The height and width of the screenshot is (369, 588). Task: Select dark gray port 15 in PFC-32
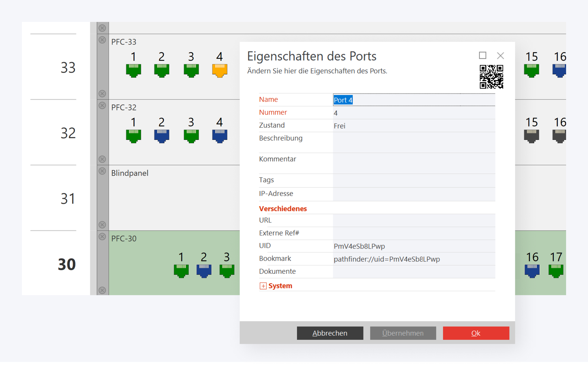pos(531,136)
